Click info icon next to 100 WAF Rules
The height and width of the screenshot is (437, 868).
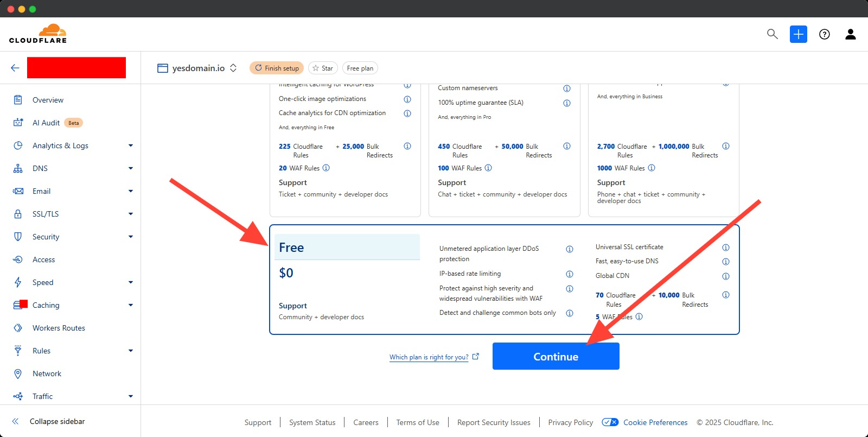(488, 168)
